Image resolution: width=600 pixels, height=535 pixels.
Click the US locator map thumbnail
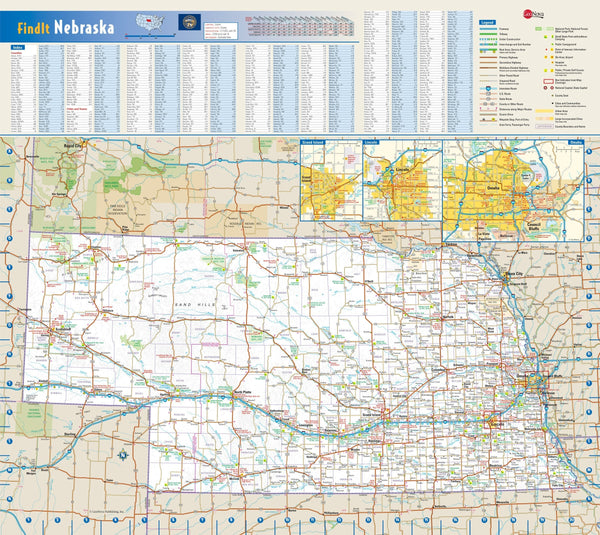150,22
